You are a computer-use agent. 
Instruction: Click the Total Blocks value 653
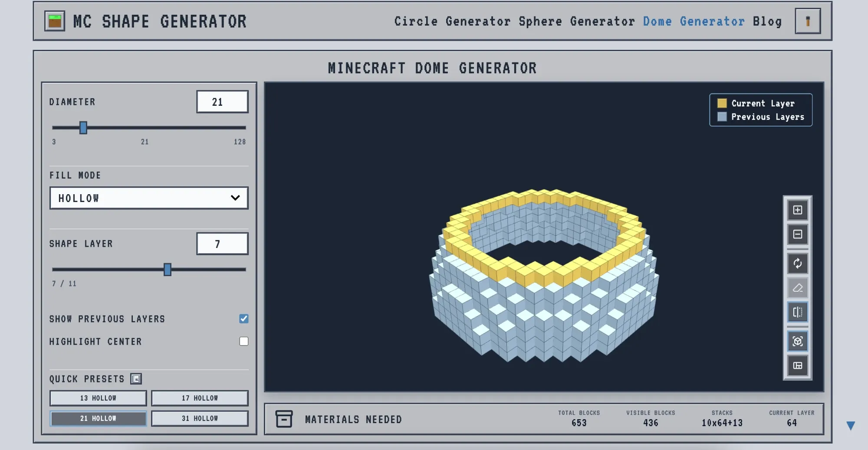[x=579, y=423]
